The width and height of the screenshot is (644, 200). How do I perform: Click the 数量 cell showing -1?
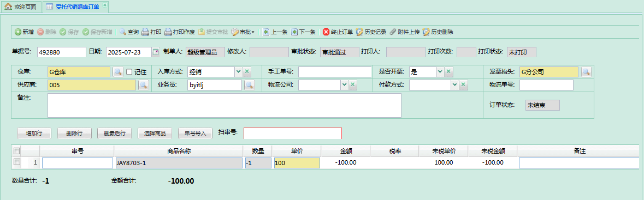[258, 163]
